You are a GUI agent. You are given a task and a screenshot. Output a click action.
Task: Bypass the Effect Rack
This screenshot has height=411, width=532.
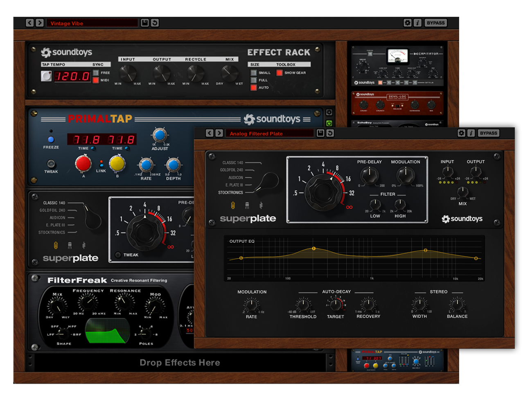pos(435,23)
